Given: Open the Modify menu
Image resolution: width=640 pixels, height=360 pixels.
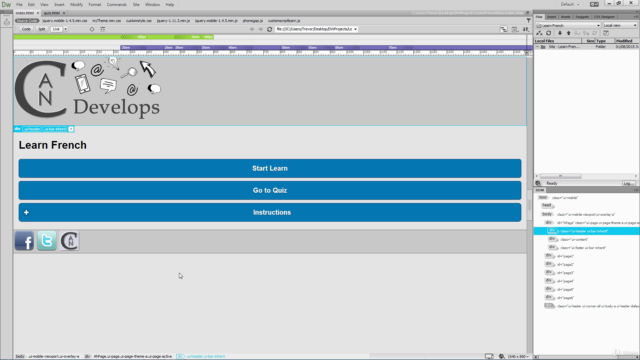Looking at the screenshot, I should coord(76,4).
